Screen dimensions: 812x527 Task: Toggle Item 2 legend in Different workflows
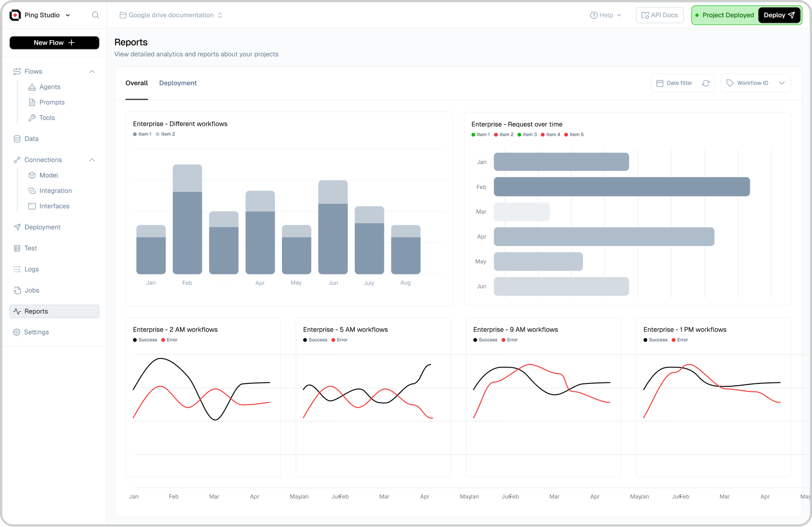[165, 134]
